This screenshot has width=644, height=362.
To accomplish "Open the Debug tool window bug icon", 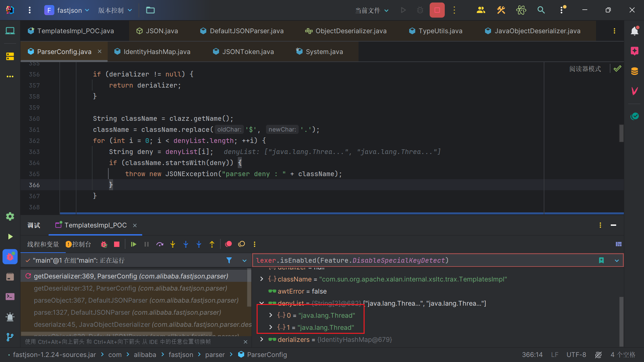I will click(10, 257).
